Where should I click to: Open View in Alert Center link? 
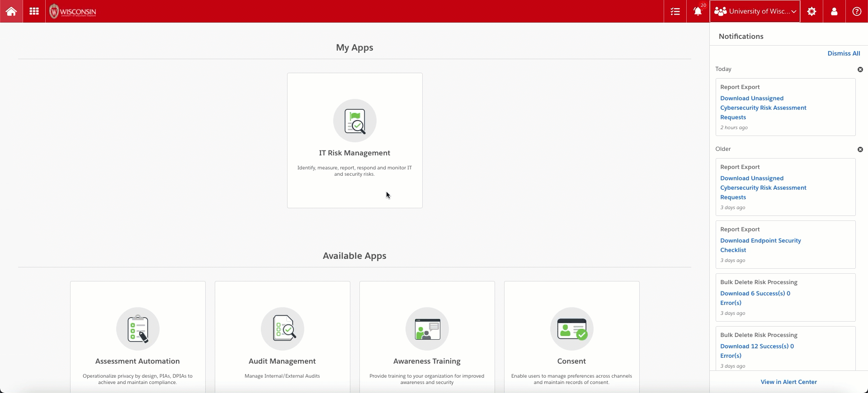pyautogui.click(x=788, y=382)
